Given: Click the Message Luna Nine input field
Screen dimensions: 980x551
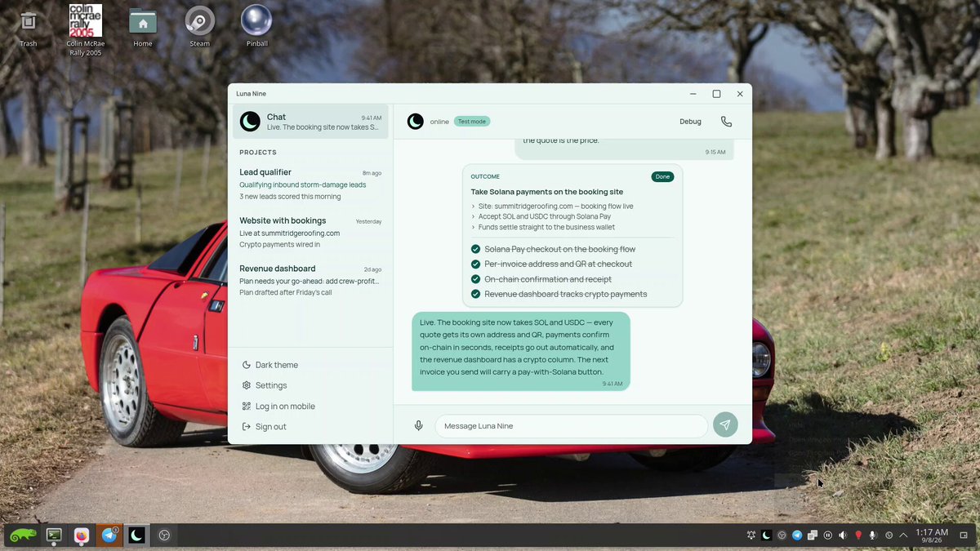Looking at the screenshot, I should 572,426.
